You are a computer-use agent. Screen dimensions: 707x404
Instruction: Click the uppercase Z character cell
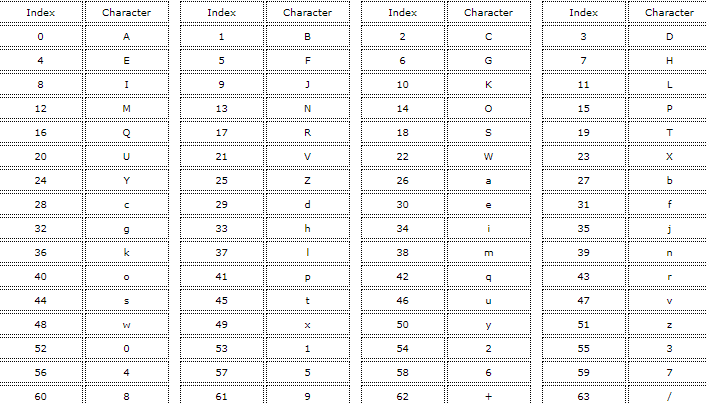(308, 180)
